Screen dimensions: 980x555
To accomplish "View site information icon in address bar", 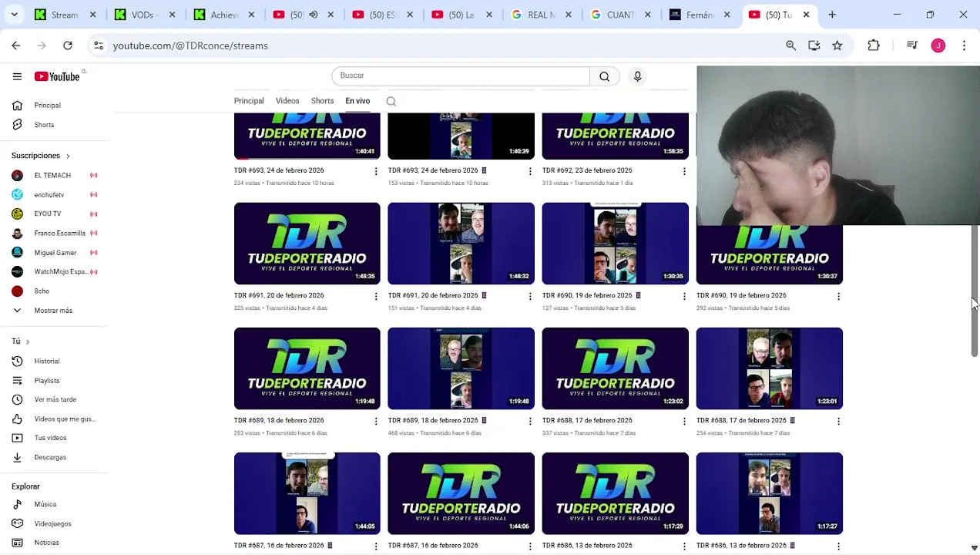I will click(99, 45).
